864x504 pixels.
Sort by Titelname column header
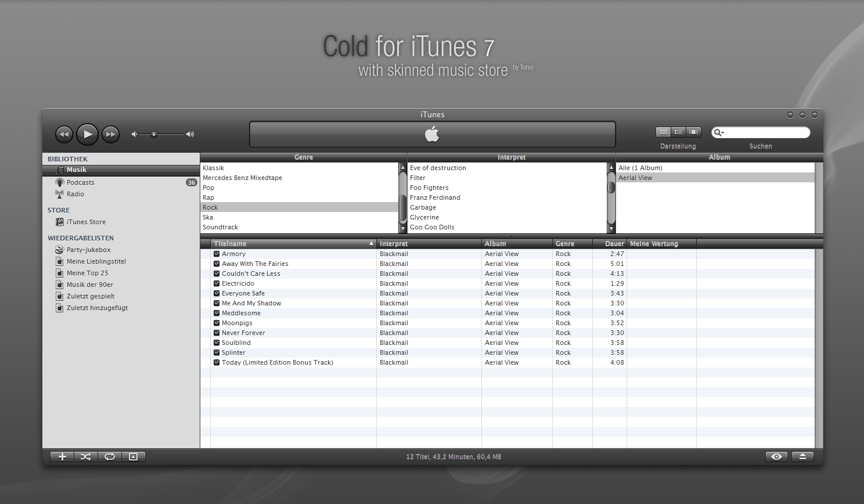click(293, 244)
